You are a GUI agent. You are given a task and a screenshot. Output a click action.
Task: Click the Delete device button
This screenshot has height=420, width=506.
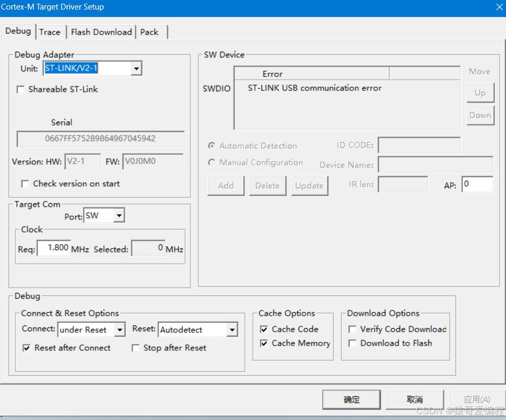(268, 186)
